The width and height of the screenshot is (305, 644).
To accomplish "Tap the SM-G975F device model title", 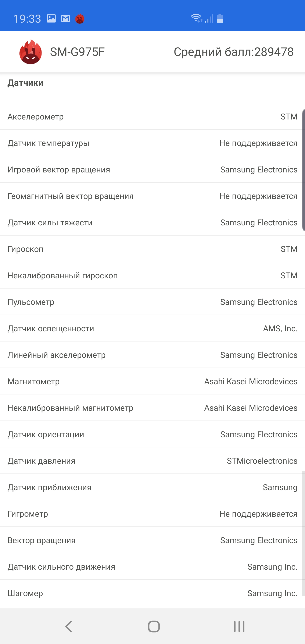I will [x=77, y=52].
